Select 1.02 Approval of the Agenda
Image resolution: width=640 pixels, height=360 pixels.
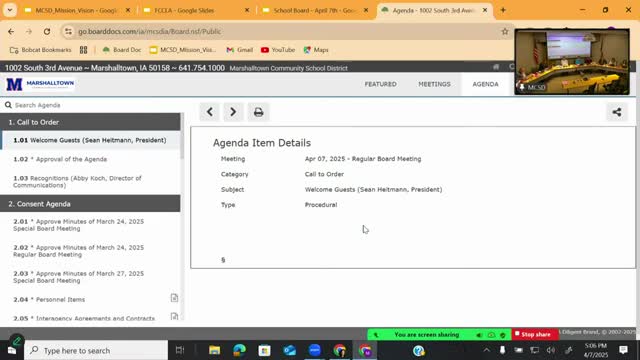(60, 159)
